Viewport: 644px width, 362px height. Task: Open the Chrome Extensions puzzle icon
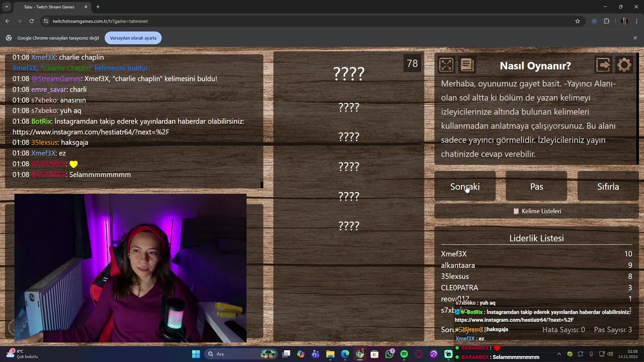click(x=606, y=21)
